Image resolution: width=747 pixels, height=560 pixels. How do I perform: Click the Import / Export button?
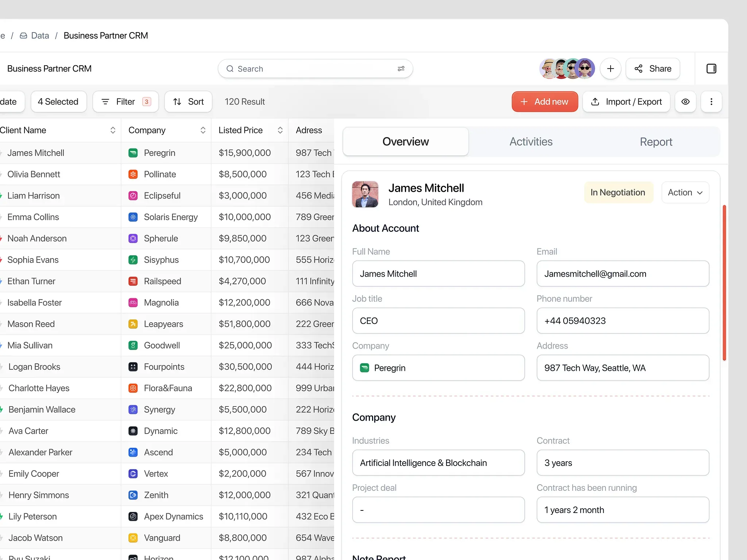pyautogui.click(x=626, y=102)
